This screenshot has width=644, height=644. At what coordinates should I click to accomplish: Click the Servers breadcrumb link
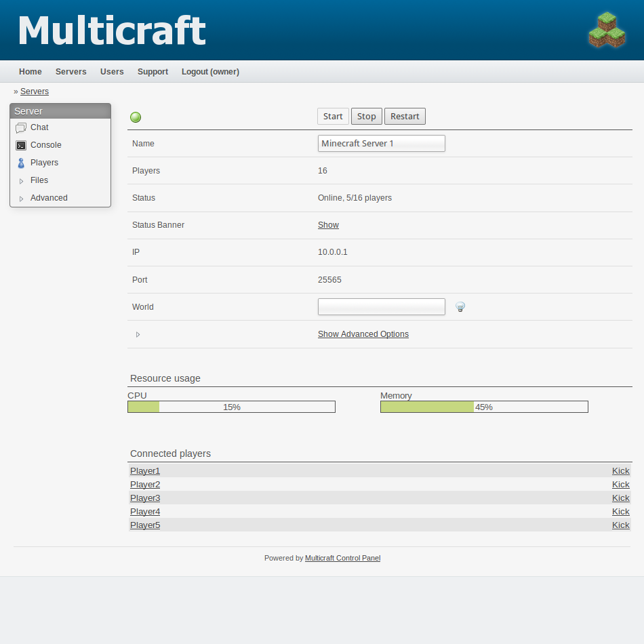35,92
